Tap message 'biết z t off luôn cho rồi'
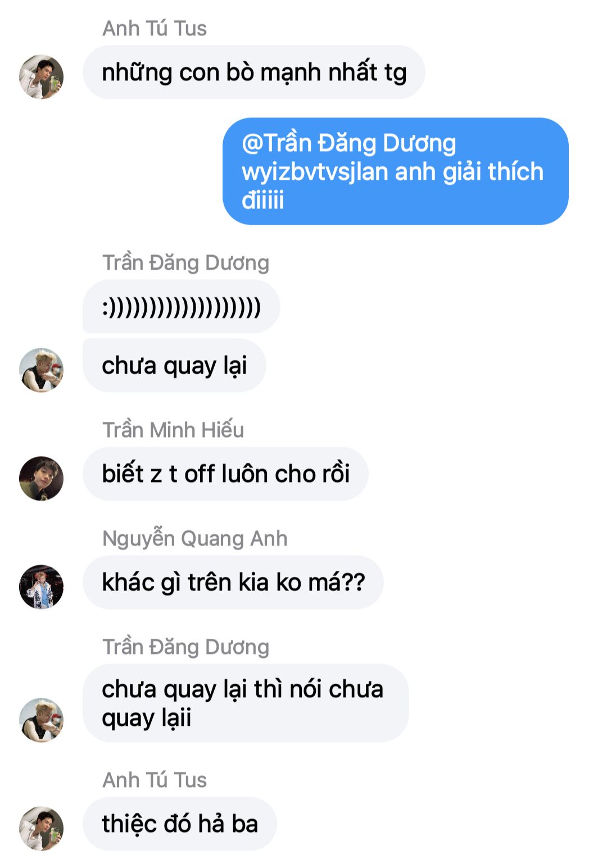This screenshot has height=868, width=607. pyautogui.click(x=225, y=474)
